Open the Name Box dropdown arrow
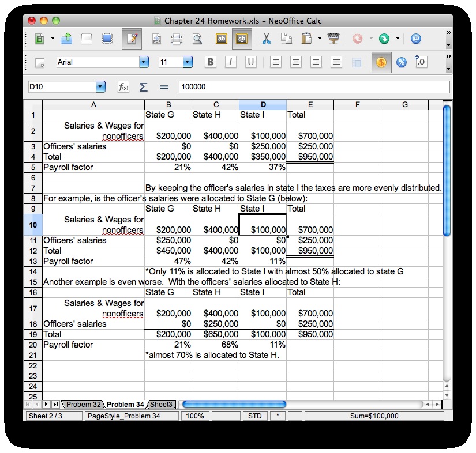 100,87
